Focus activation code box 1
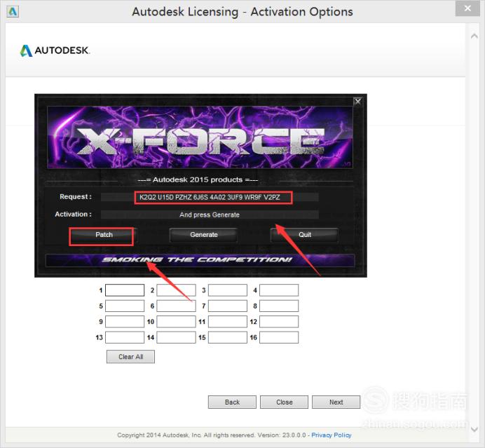The width and height of the screenshot is (485, 448). (125, 290)
